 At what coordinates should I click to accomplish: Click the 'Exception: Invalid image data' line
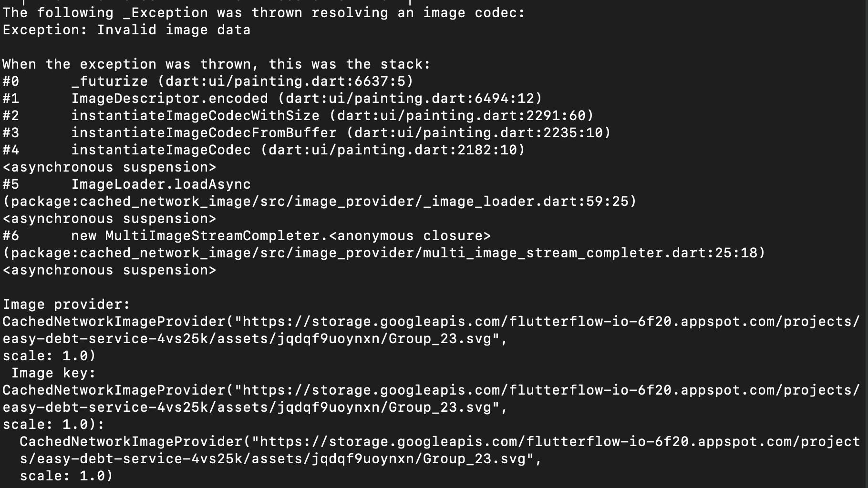[x=126, y=30]
